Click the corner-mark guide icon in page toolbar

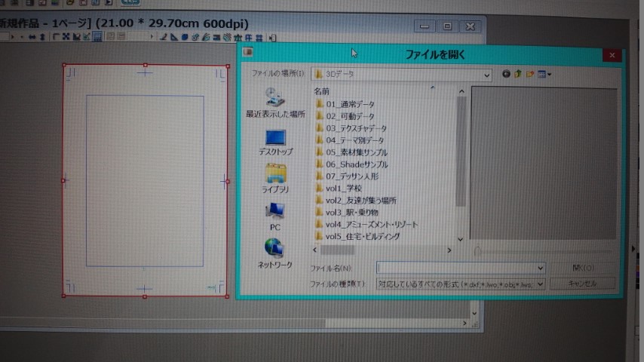point(56,37)
